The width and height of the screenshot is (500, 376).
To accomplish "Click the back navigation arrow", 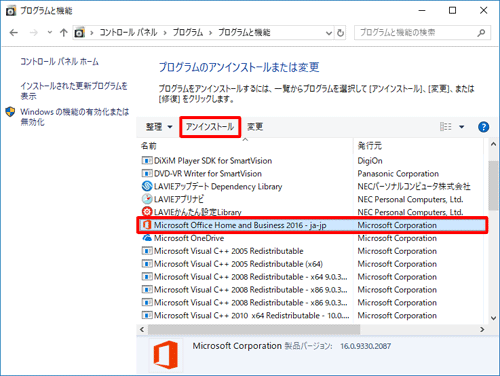I will 14,33.
